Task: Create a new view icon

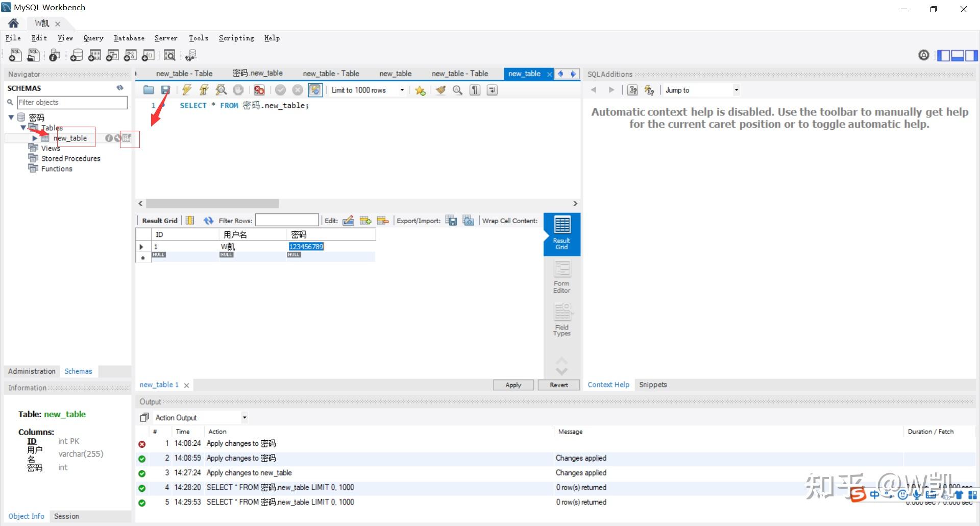Action: pos(112,55)
